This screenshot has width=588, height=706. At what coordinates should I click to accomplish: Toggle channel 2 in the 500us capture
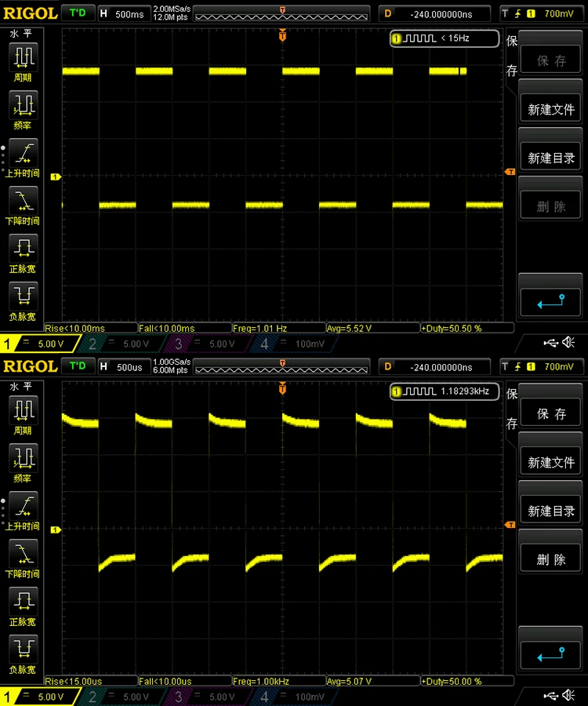coord(122,697)
